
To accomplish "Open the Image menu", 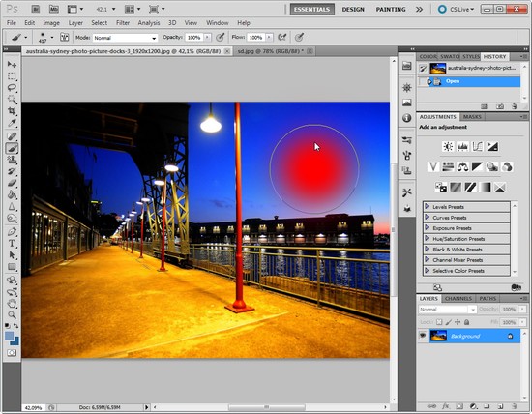I will [51, 23].
